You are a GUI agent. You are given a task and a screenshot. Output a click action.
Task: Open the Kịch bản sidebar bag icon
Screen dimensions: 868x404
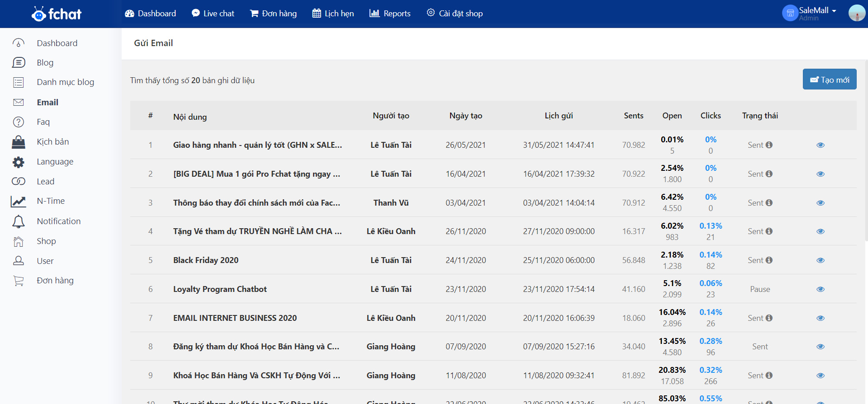19,142
